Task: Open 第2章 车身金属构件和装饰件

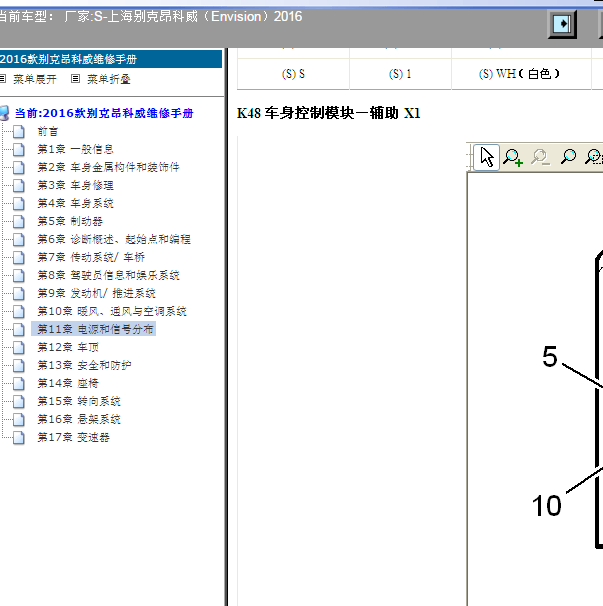Action: tap(108, 167)
